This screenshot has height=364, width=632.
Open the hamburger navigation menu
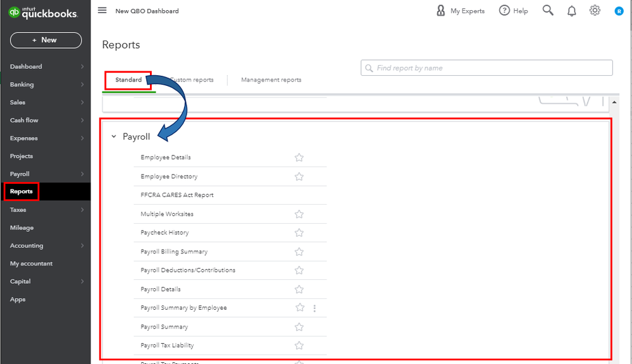pyautogui.click(x=102, y=11)
